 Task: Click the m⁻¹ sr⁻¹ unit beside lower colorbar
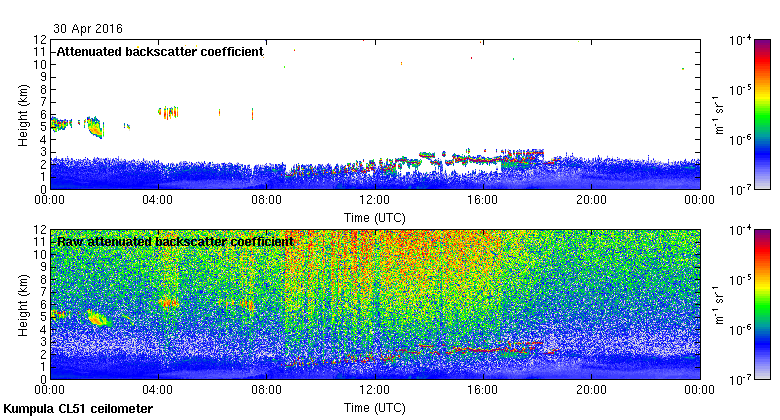(x=718, y=305)
